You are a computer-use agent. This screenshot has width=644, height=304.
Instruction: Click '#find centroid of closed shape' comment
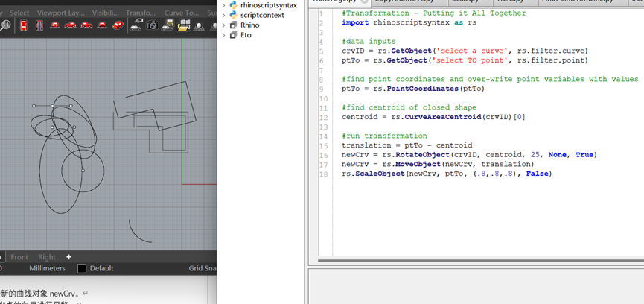click(x=409, y=107)
